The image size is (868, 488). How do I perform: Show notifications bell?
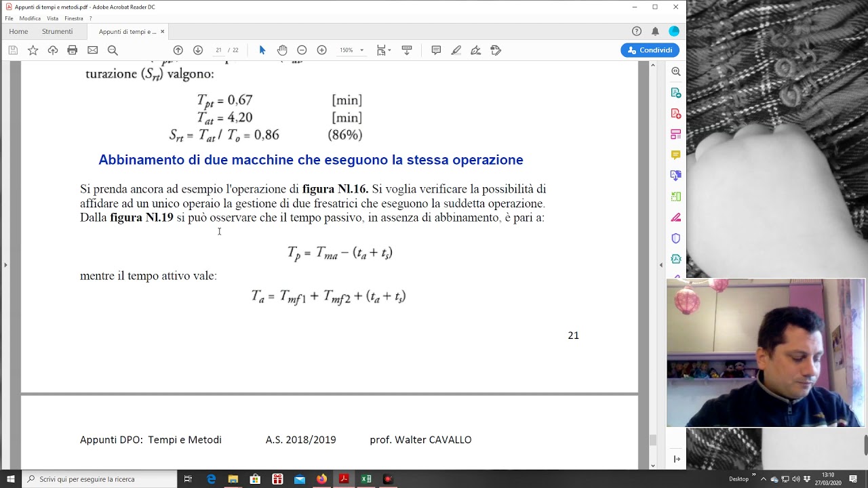[655, 31]
